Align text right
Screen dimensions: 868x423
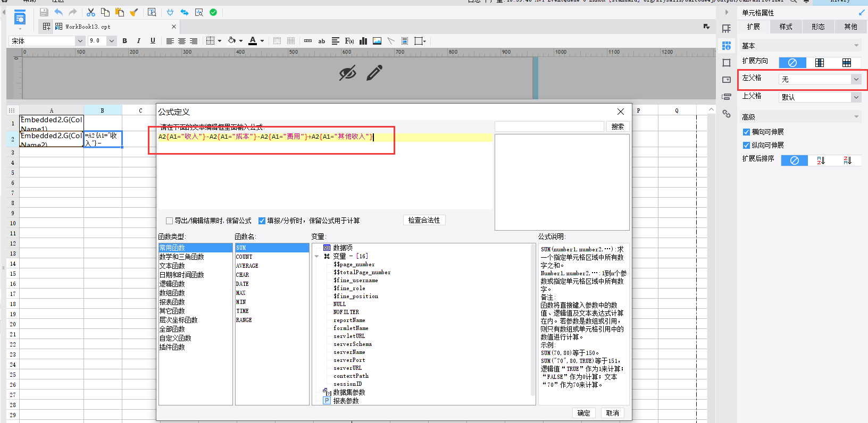[x=194, y=41]
